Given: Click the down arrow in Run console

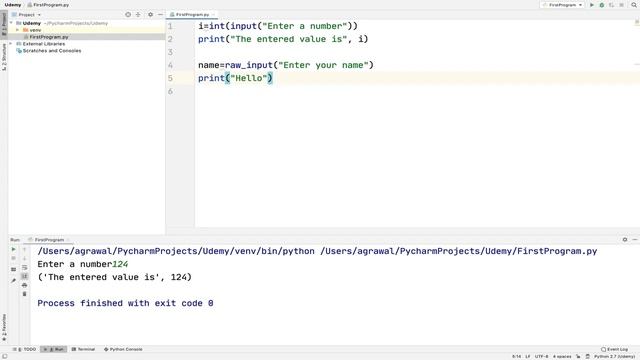Looking at the screenshot, I should pyautogui.click(x=24, y=258).
